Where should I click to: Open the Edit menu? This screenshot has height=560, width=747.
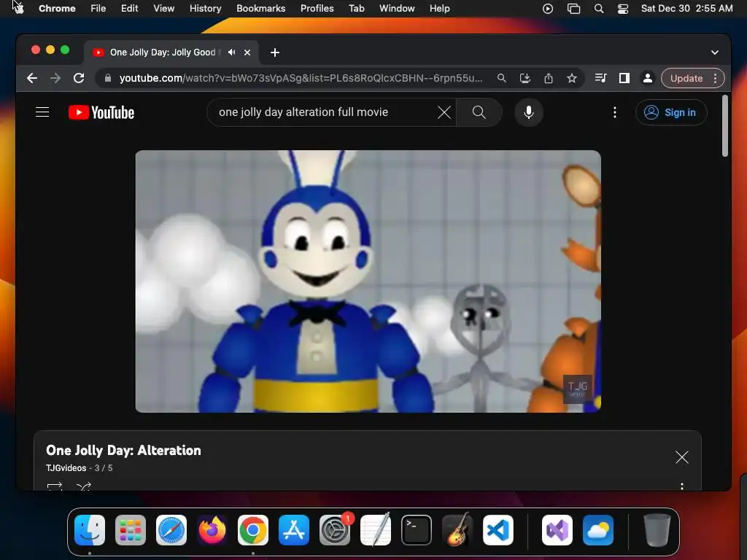[x=130, y=8]
